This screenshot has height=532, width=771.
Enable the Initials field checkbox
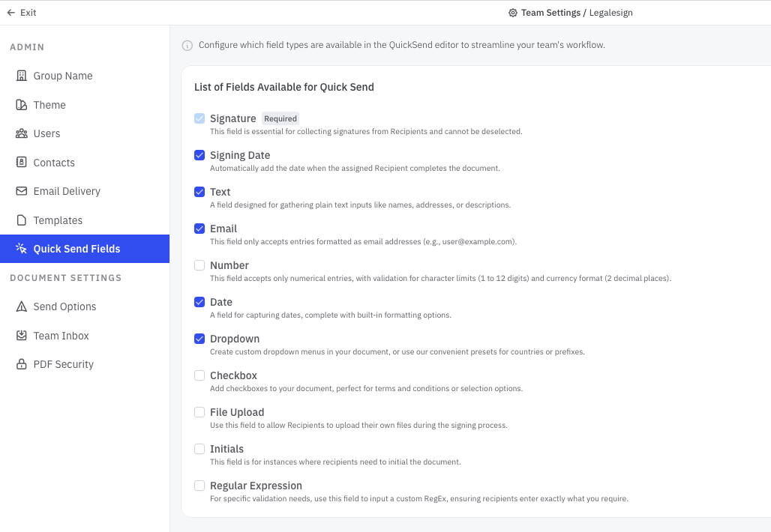[199, 449]
